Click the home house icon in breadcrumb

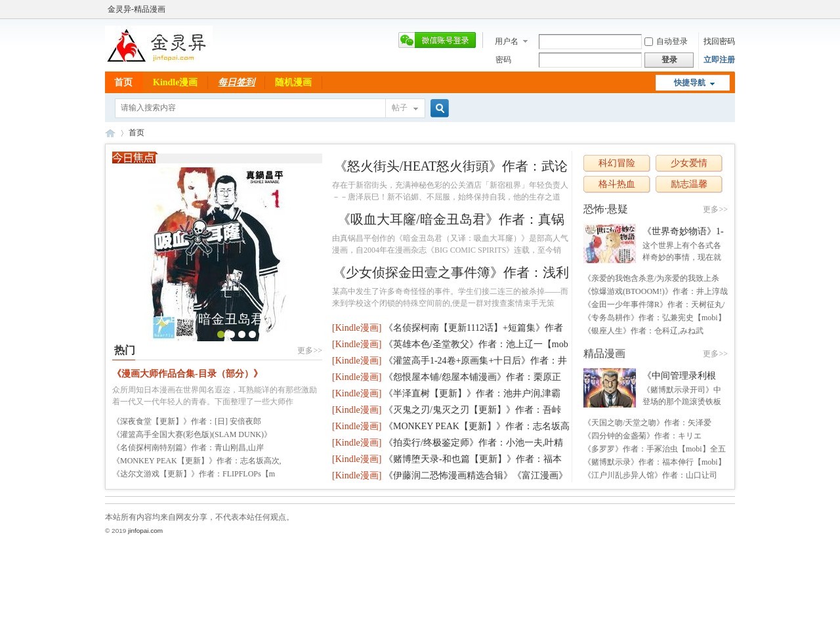coord(110,133)
